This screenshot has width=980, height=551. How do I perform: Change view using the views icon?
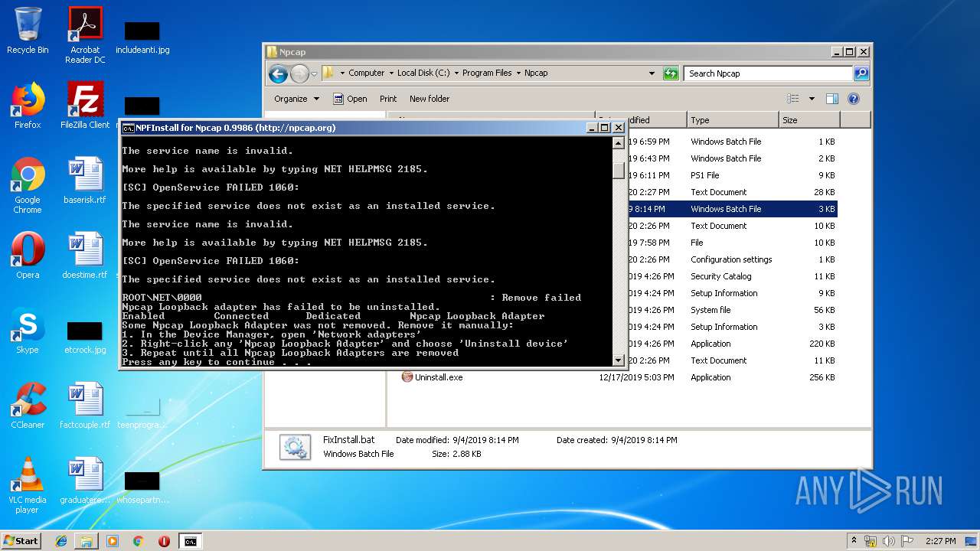tap(793, 99)
